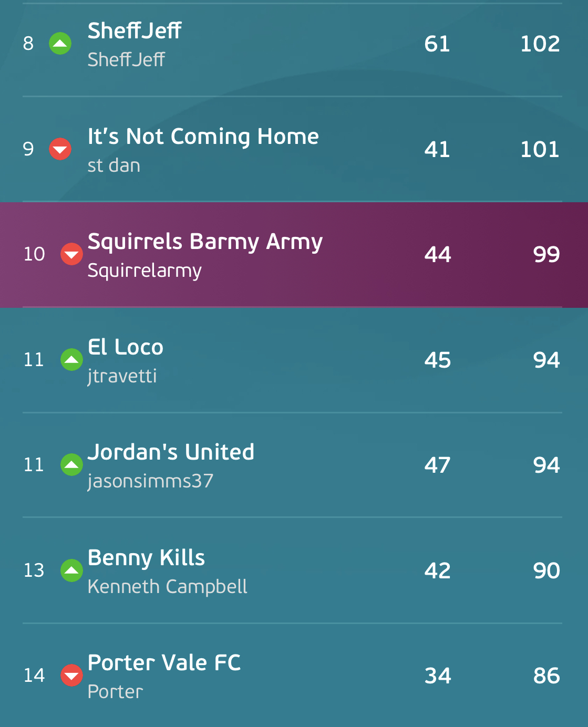Viewport: 588px width, 727px height.
Task: Click green up arrow beside Jordan's United
Action: click(71, 465)
